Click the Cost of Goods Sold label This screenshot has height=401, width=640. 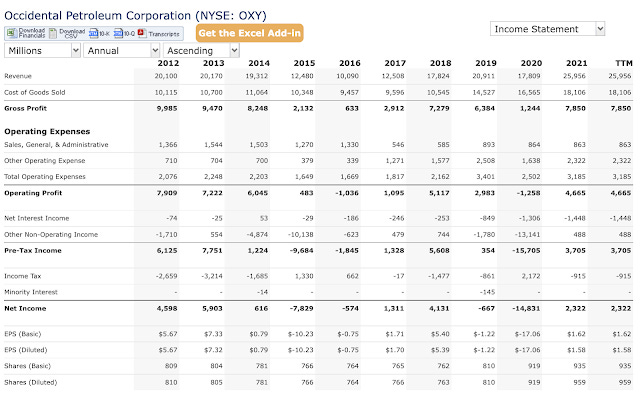pos(35,93)
